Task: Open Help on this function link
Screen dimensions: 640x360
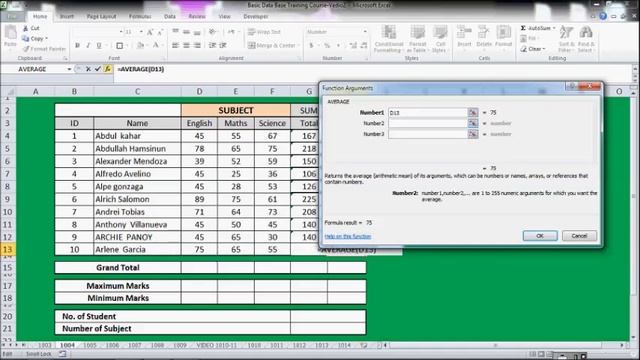Action: pyautogui.click(x=348, y=236)
